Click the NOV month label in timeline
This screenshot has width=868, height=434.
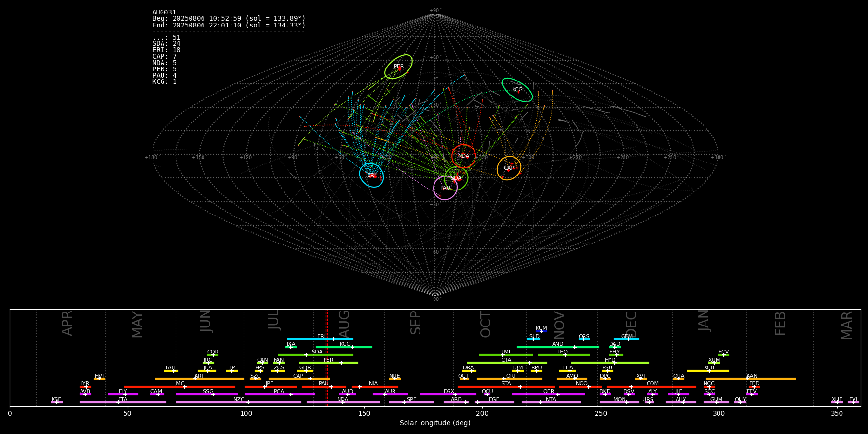click(x=559, y=325)
